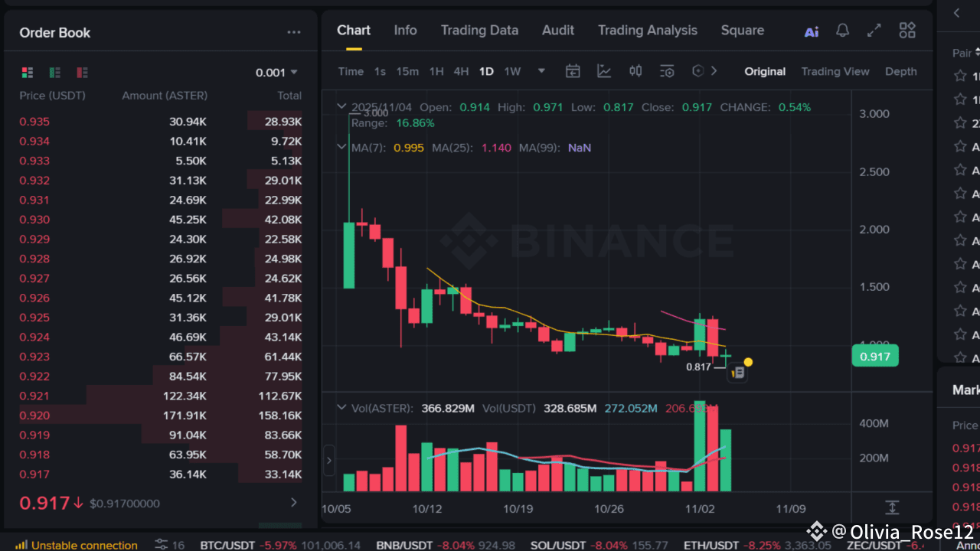Select the 0.935 ask price in order book
980x551 pixels.
coord(34,122)
